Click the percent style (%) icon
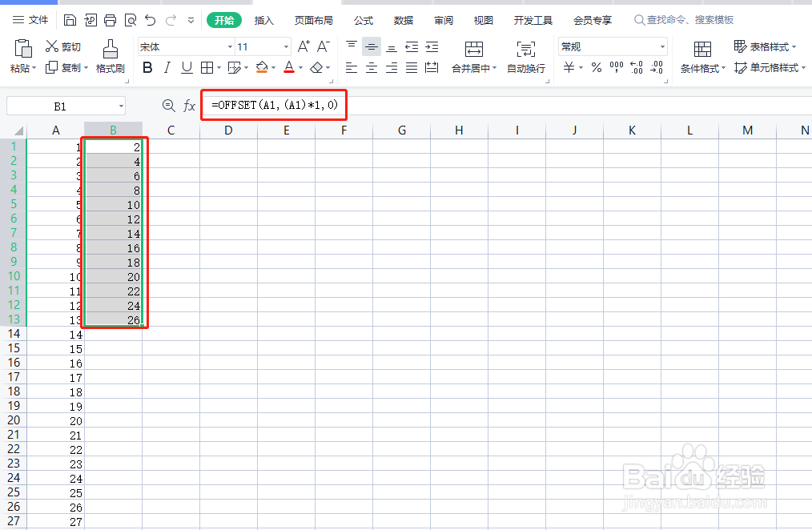This screenshot has width=812, height=530. coord(596,67)
